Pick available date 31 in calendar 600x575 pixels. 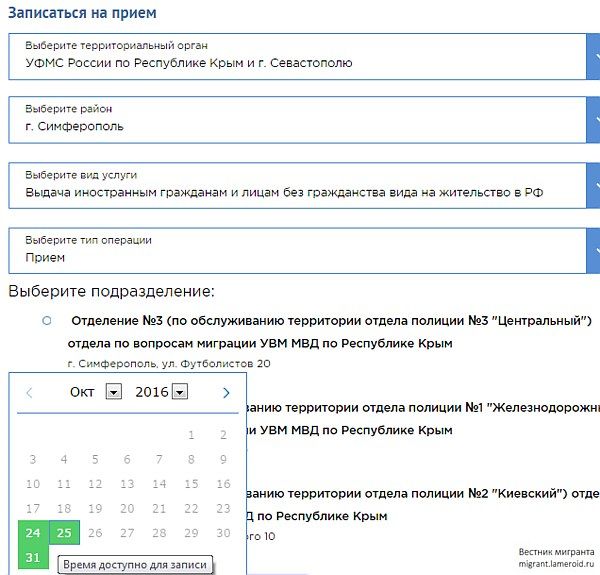[x=33, y=557]
